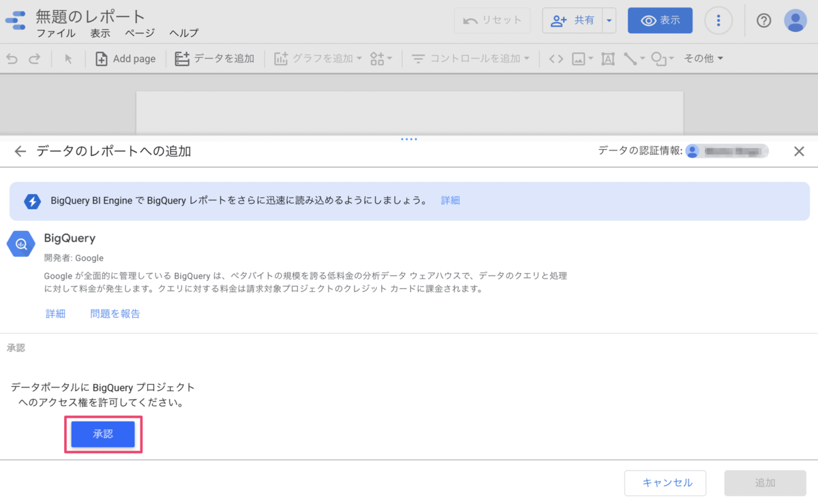Open the 表示 menu in menu bar
This screenshot has width=818, height=504.
100,33
